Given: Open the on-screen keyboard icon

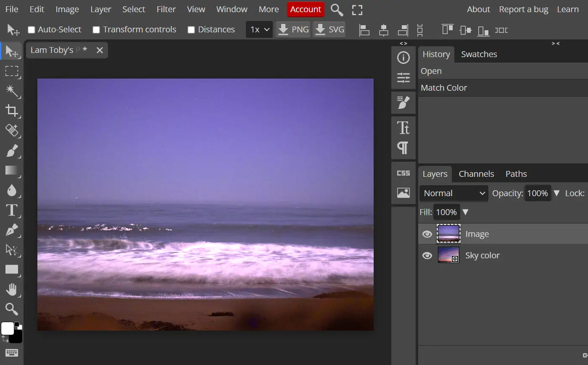Looking at the screenshot, I should click(11, 353).
